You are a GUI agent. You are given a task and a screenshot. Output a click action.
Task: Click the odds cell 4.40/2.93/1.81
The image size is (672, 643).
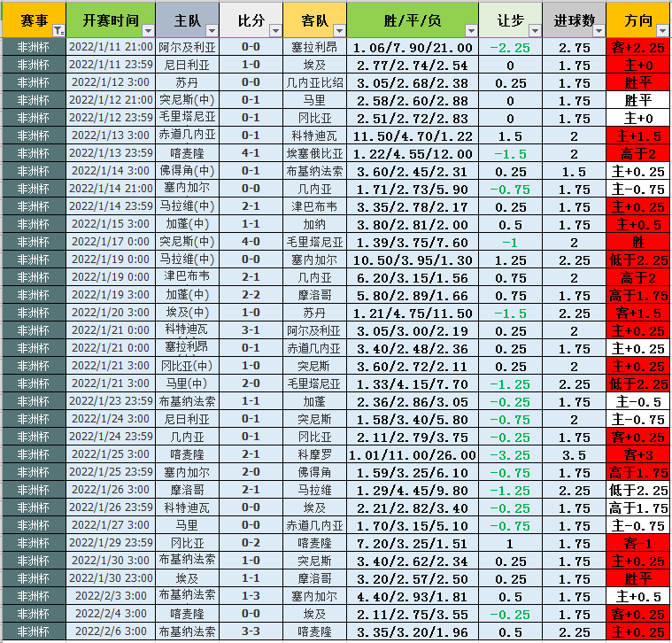tap(413, 596)
